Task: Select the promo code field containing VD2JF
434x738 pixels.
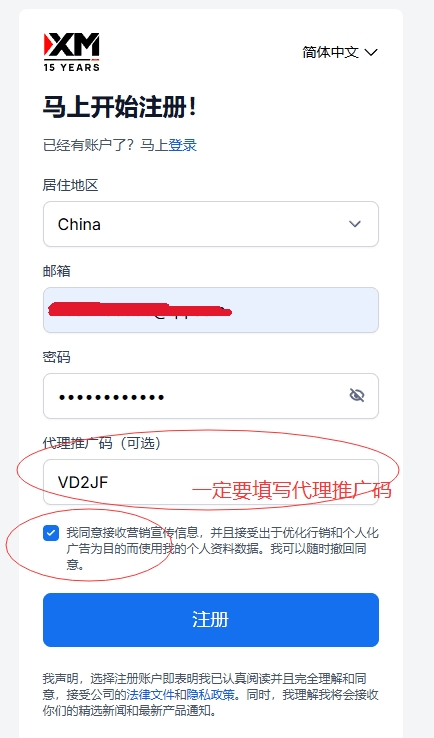Action: [211, 482]
